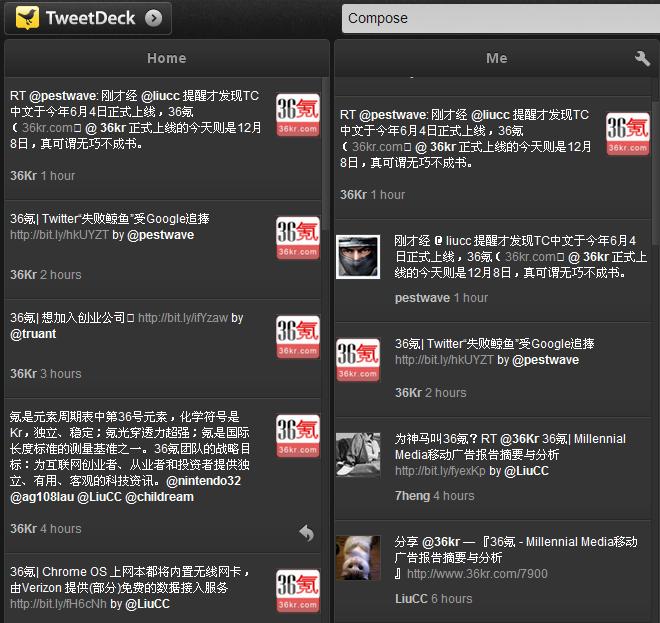Open 36kr.com link in Me column RT tweet
This screenshot has width=660, height=623.
[378, 146]
